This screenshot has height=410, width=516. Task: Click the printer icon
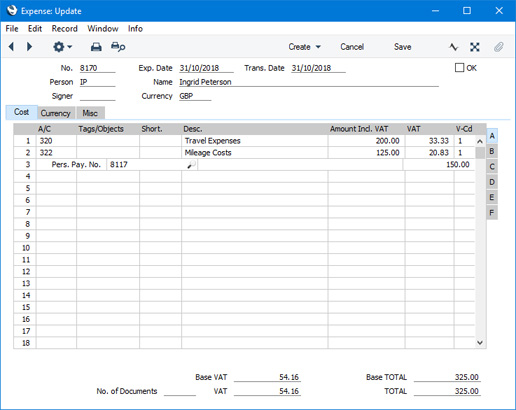96,47
